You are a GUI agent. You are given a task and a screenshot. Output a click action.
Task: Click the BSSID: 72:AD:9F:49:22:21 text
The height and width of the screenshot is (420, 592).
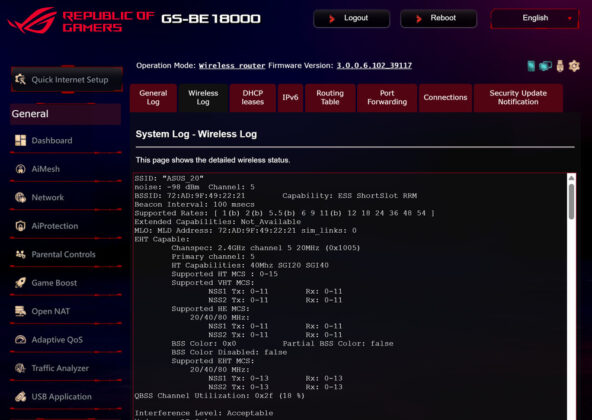(190, 196)
